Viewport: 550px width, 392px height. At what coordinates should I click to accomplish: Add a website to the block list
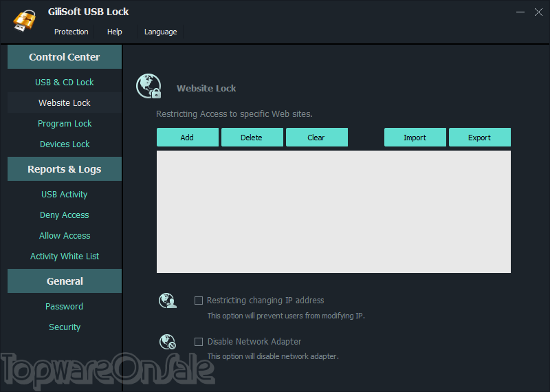pos(187,138)
